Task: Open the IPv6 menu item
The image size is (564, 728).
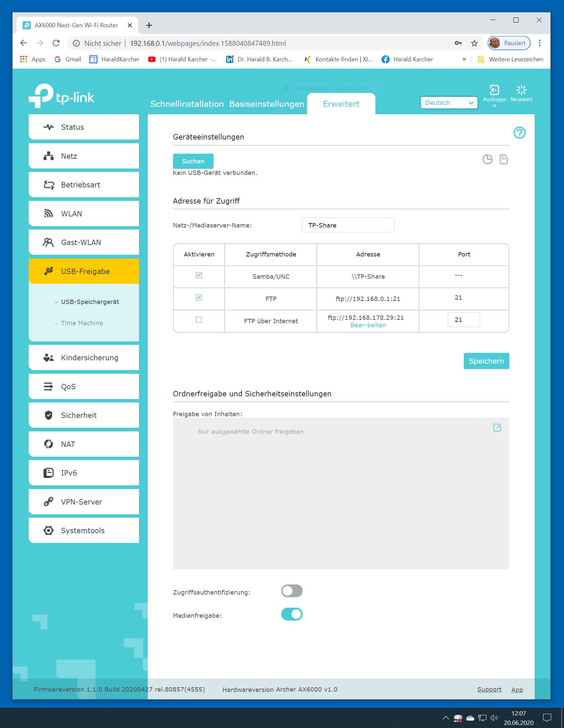Action: [x=84, y=473]
